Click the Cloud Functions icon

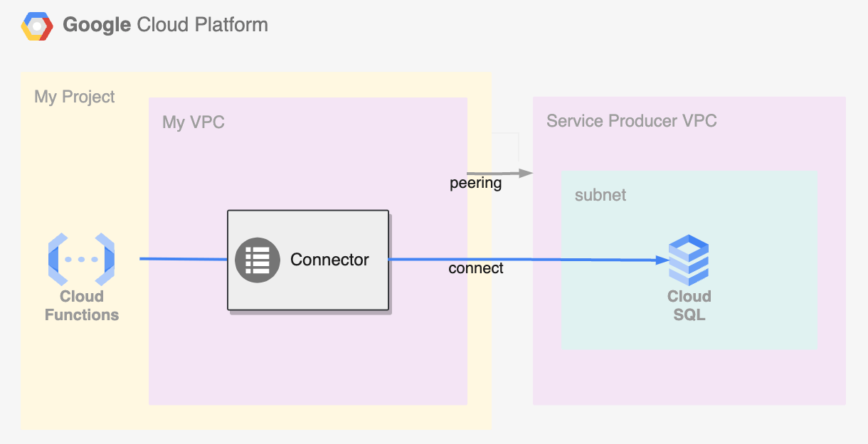(x=82, y=259)
